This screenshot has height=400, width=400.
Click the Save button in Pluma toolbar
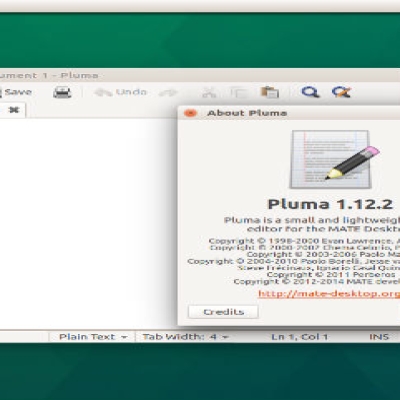click(x=16, y=92)
